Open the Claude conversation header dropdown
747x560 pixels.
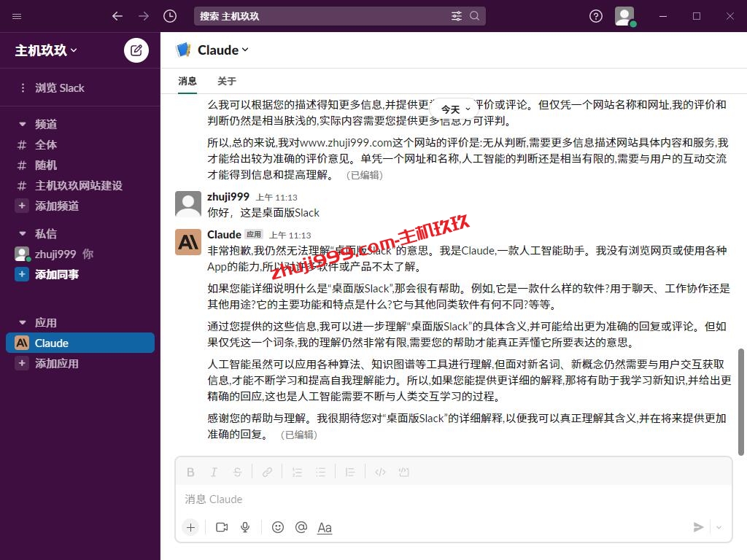[223, 50]
